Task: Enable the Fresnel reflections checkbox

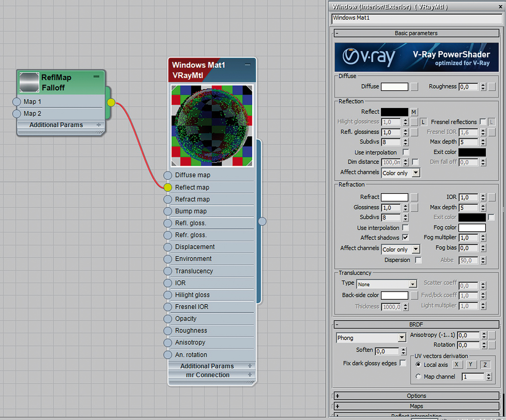Action: (483, 122)
